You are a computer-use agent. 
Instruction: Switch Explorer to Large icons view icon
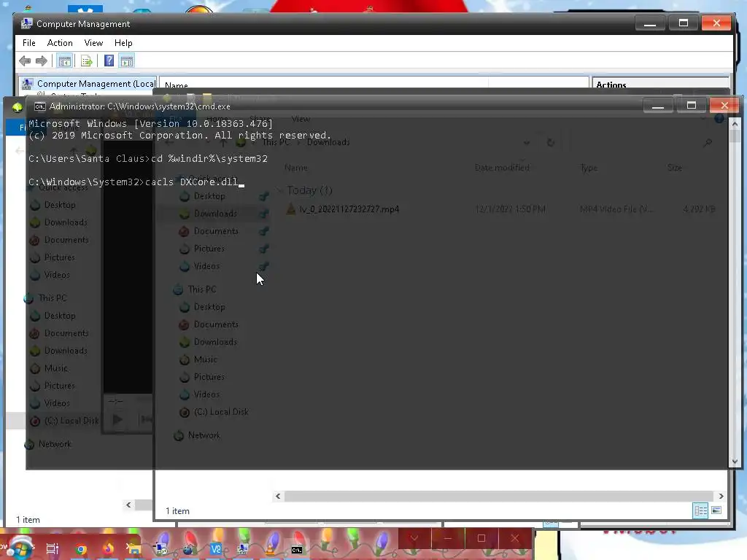[x=716, y=510]
